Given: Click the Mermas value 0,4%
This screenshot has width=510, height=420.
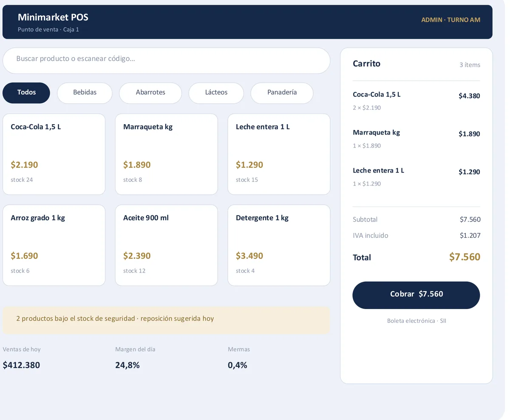Looking at the screenshot, I should pos(238,365).
